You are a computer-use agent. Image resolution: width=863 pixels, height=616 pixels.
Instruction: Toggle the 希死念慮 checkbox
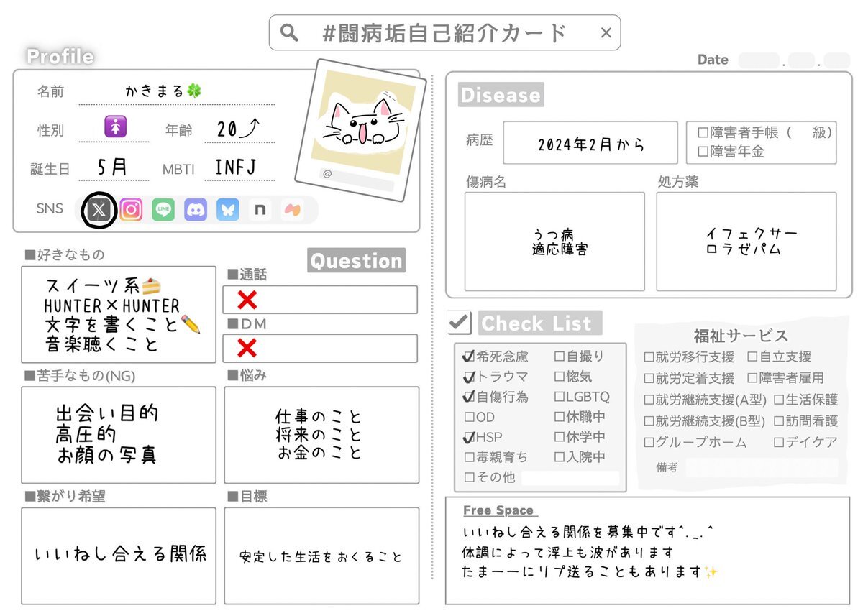[x=469, y=356]
